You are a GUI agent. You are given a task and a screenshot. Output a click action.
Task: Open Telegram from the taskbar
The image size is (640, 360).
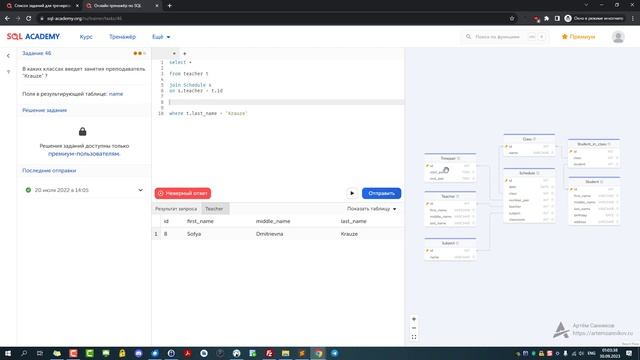(x=334, y=353)
